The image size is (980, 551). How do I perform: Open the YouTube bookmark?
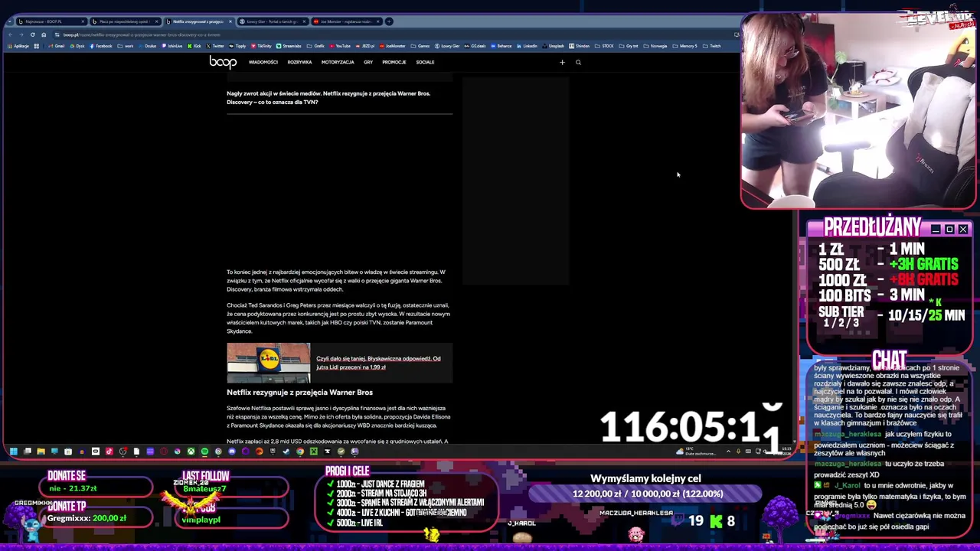click(339, 46)
